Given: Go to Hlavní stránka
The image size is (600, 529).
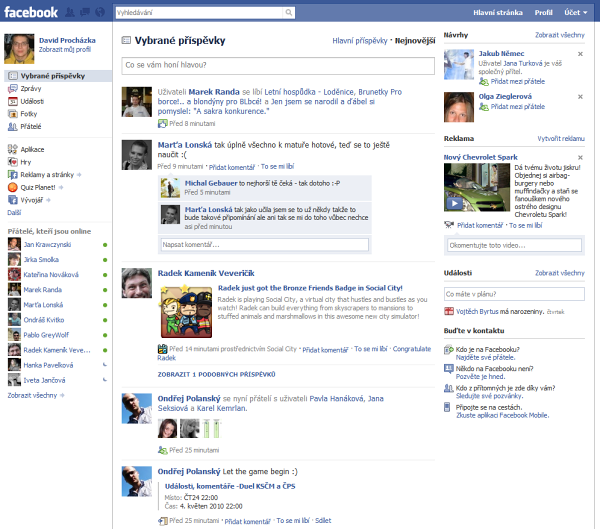Looking at the screenshot, I should (497, 13).
